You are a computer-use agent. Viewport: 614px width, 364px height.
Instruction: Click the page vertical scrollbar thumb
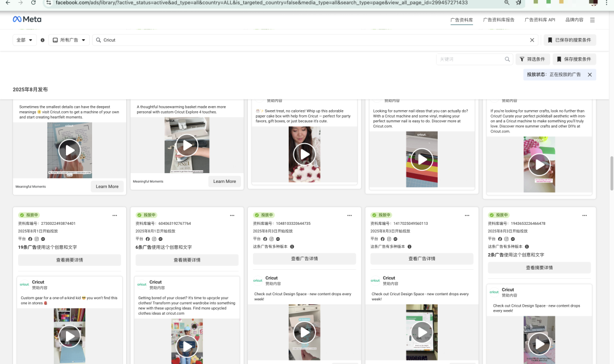611,174
